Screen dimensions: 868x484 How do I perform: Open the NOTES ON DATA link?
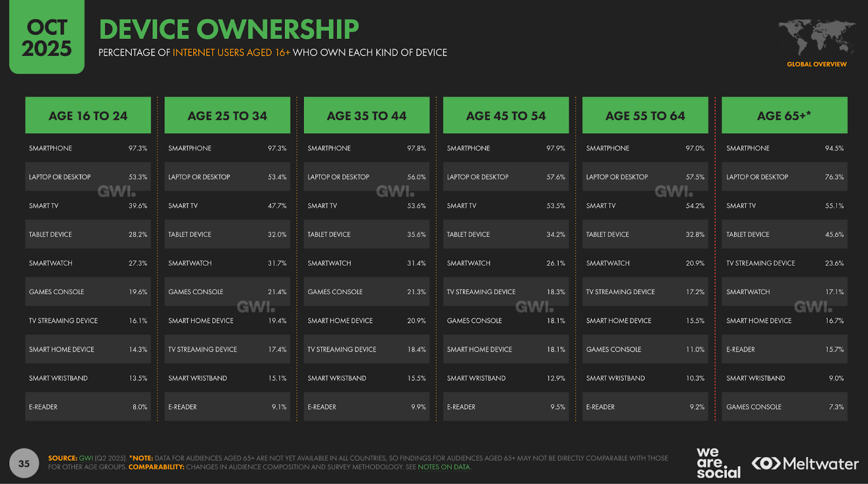[444, 467]
